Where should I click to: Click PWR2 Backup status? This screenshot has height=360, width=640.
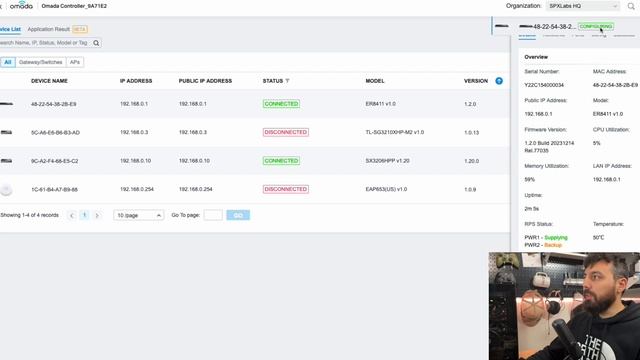[x=543, y=245]
